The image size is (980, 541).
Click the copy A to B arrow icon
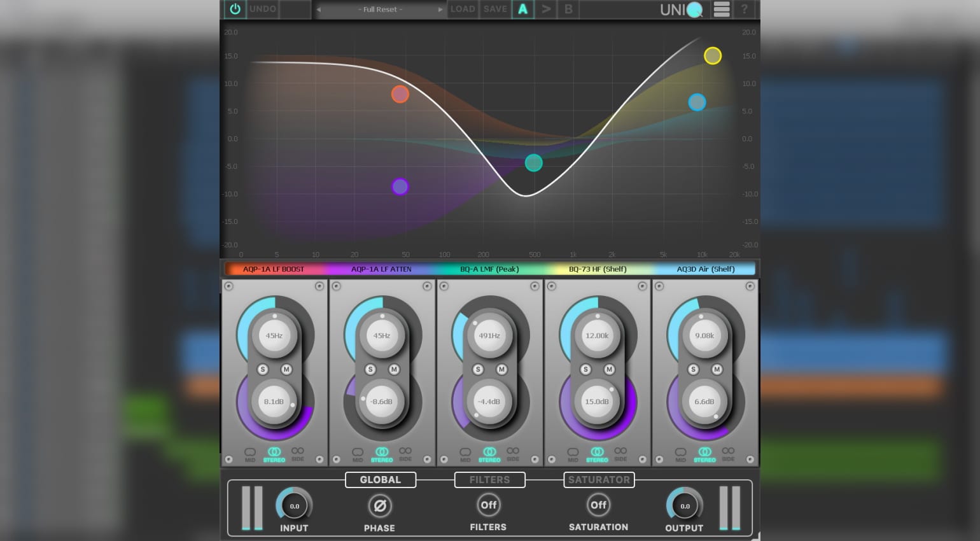(x=546, y=9)
